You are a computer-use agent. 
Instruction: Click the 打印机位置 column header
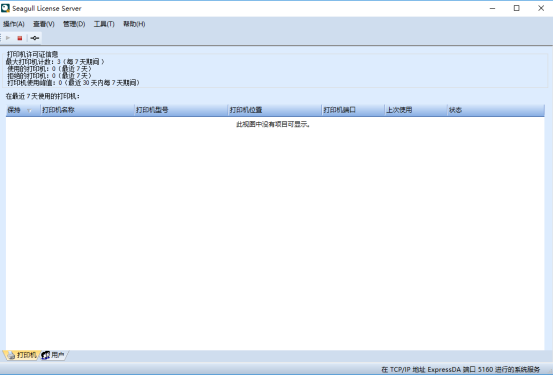click(x=275, y=110)
